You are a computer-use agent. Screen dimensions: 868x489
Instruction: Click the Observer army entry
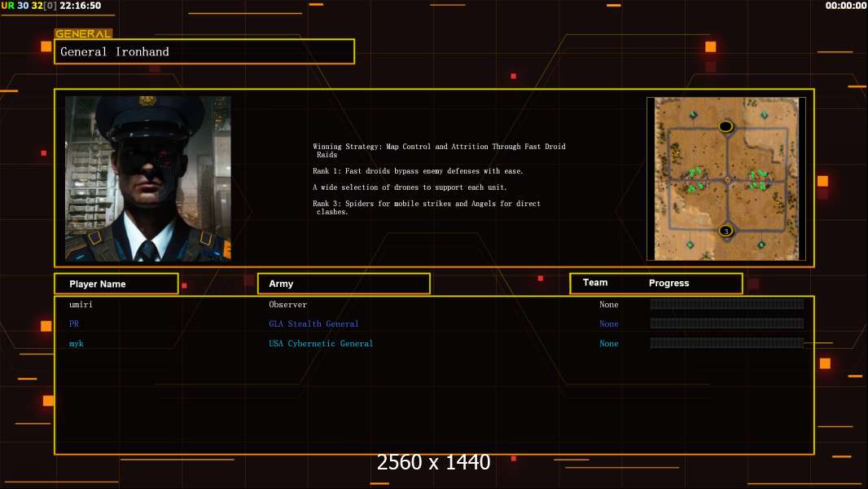288,305
